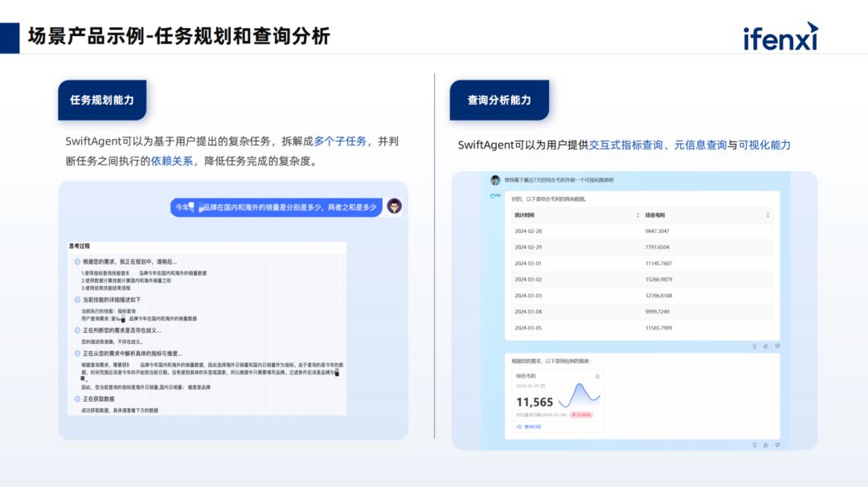Click the blue user question bubble about brand sales

276,207
